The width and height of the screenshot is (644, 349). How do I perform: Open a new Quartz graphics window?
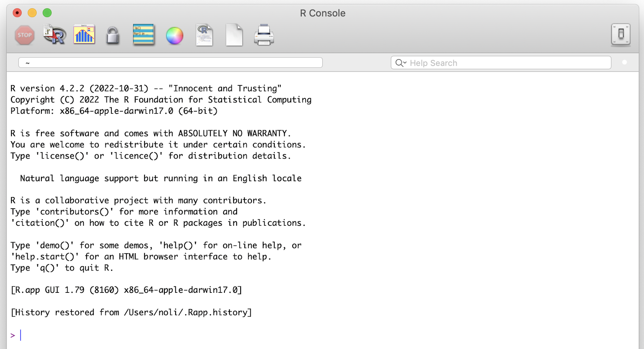tap(84, 35)
